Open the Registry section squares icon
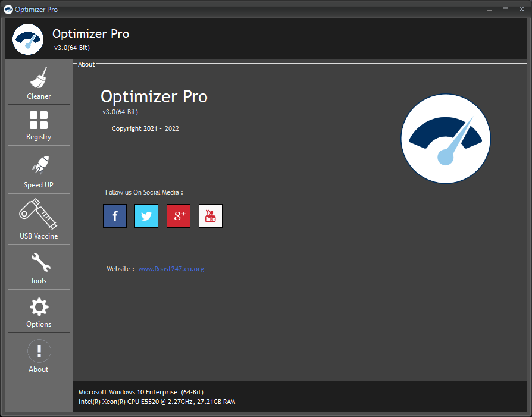Screen dimensions: 532x417 coord(38,120)
